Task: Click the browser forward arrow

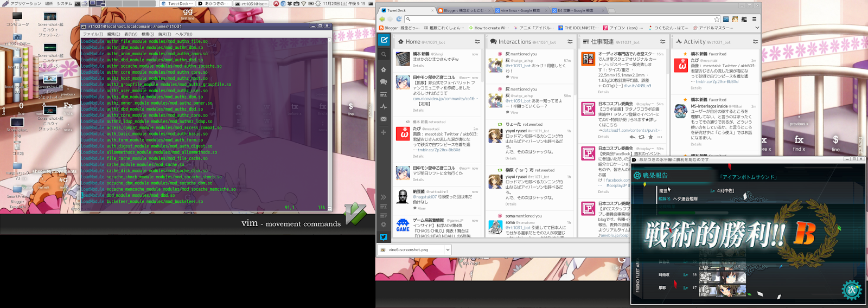Action: (390, 19)
